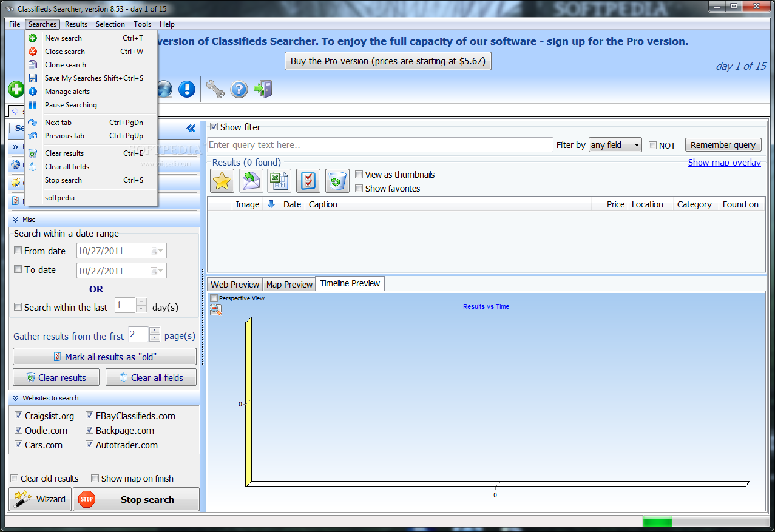Image resolution: width=775 pixels, height=532 pixels.
Task: Choose Clear all fields in the Searches menu
Action: [91, 167]
